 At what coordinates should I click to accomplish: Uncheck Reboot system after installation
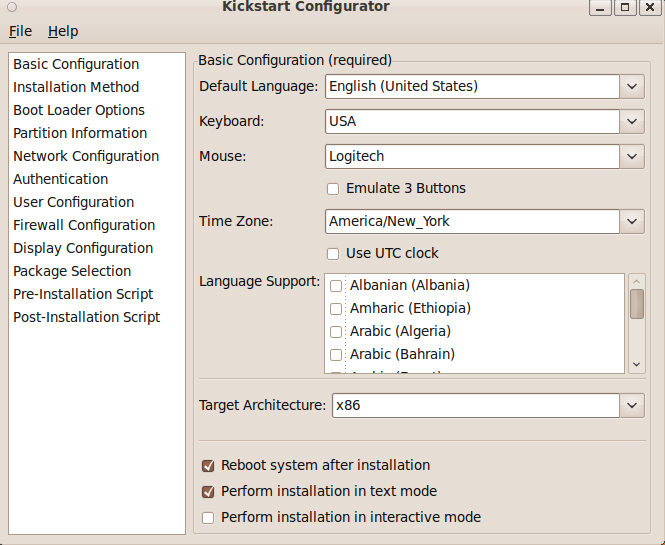pyautogui.click(x=208, y=466)
